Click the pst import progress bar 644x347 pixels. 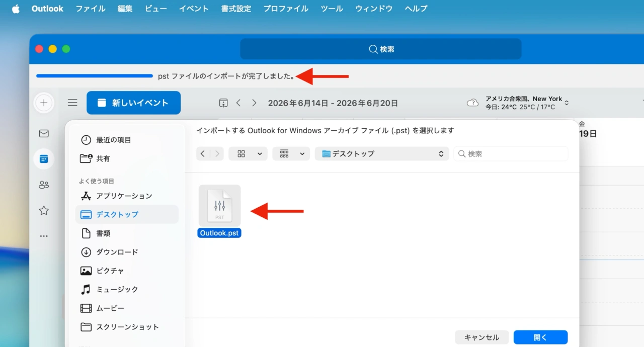[x=95, y=76]
